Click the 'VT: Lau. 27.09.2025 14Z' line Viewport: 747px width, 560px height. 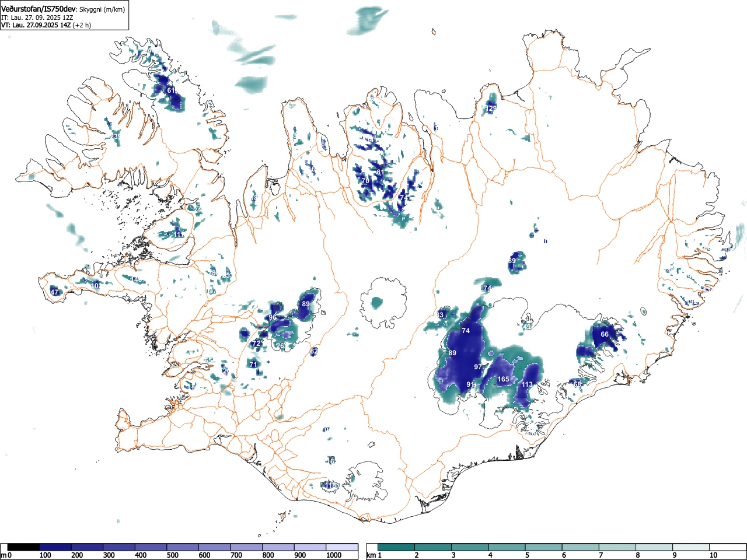[x=36, y=25]
